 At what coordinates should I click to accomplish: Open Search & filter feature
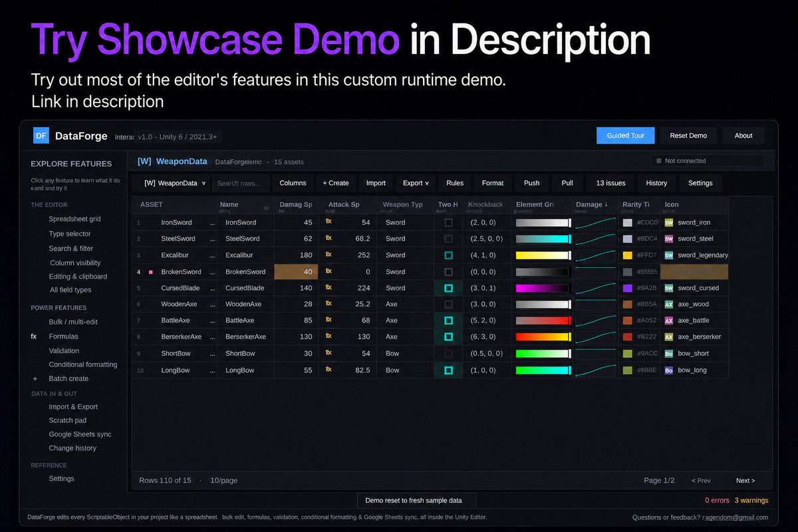point(71,248)
